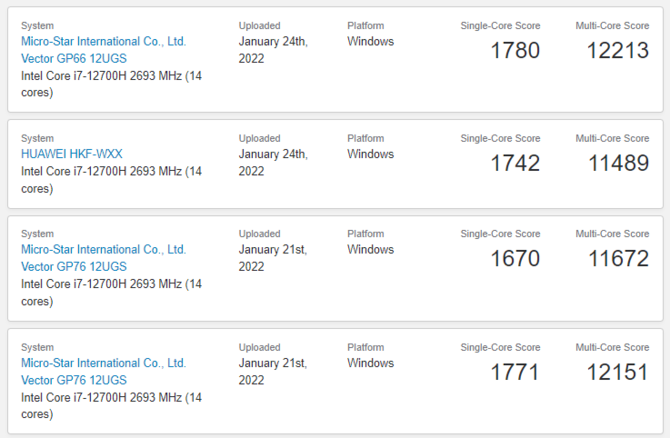Click the multi-core score 11489
Viewport: 670px width, 438px height.
point(618,163)
